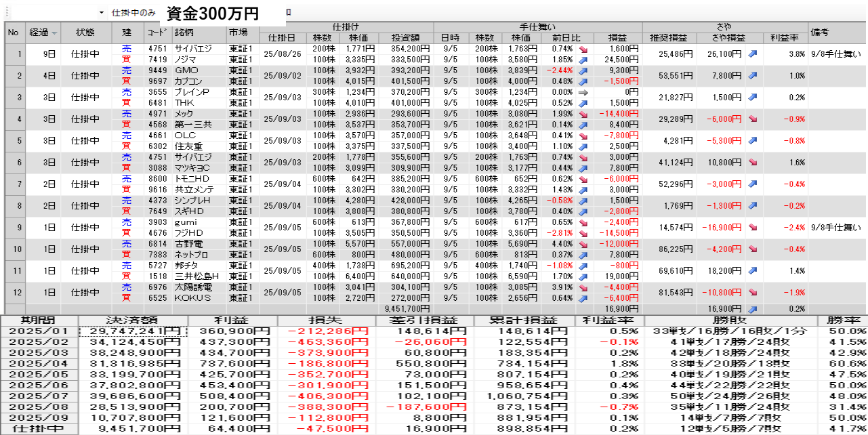This screenshot has width=868, height=435.
Task: Click red arrow beside シンプレH -0.58% change
Action: [583, 201]
